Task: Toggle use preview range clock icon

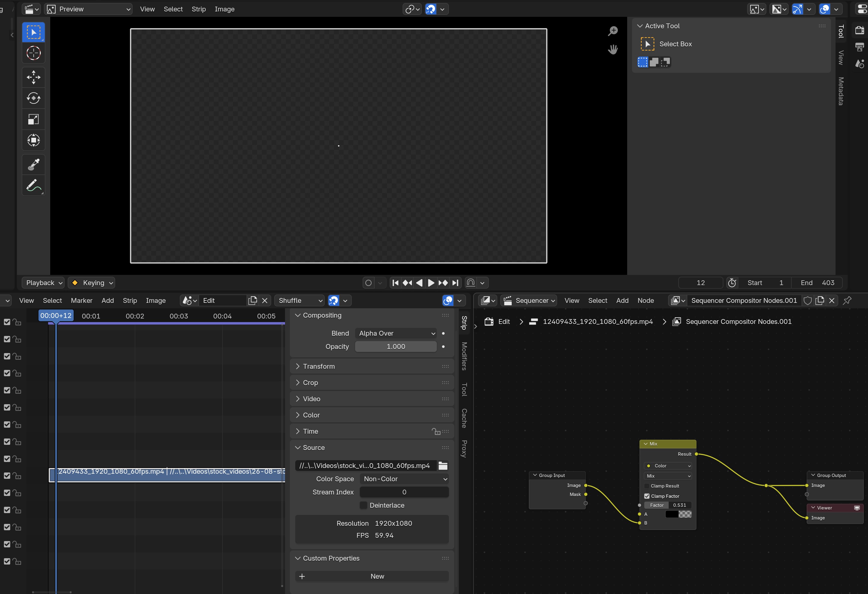Action: click(x=732, y=283)
